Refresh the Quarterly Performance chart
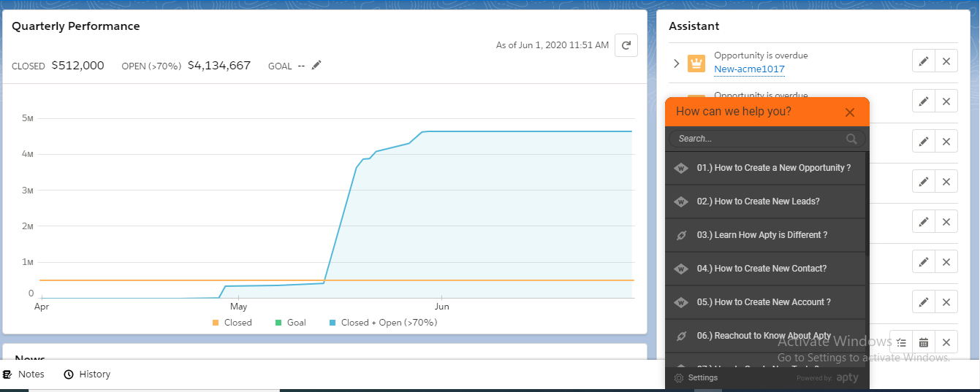The image size is (980, 392). click(626, 45)
